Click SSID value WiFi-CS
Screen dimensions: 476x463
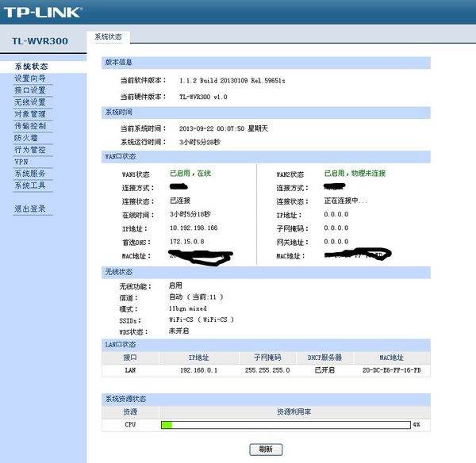coord(202,320)
